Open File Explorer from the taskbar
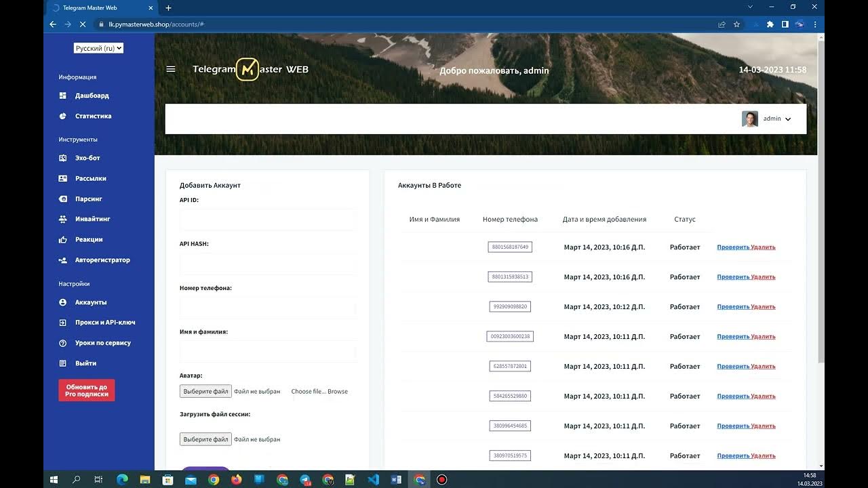The width and height of the screenshot is (868, 488). tap(145, 479)
